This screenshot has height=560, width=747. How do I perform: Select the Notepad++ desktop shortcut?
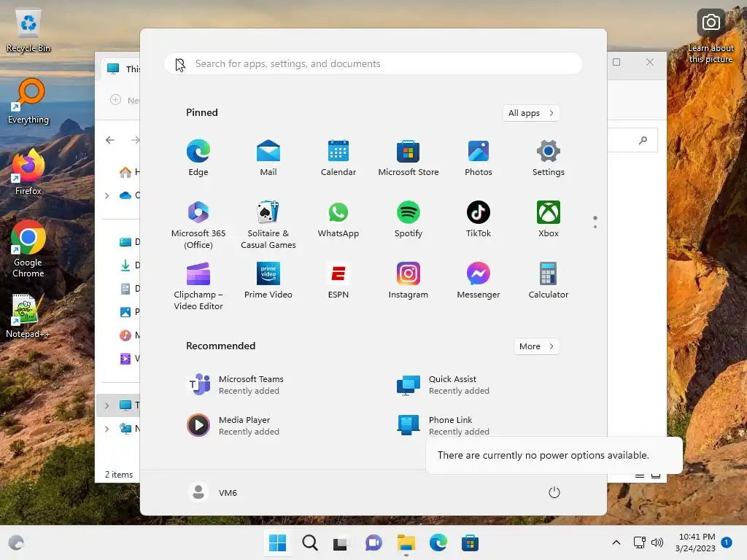coord(28,316)
